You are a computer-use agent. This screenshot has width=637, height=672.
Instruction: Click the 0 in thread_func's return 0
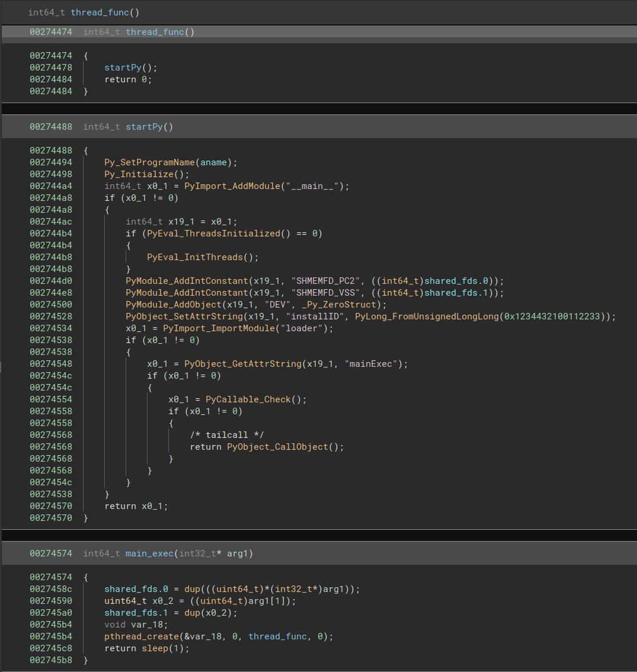click(144, 79)
